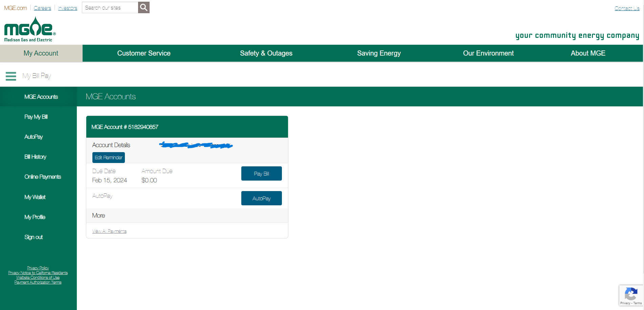Click the Account Details label
Viewport: 644px width, 310px height.
[111, 145]
